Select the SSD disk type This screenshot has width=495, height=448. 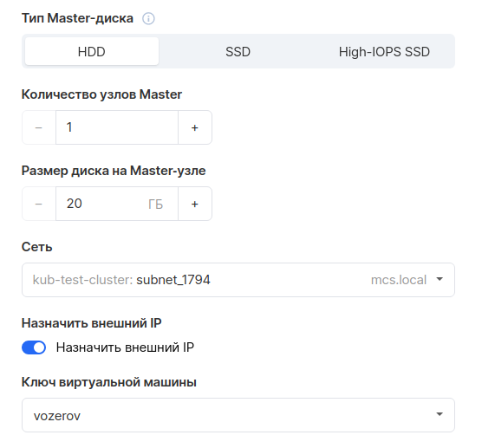238,51
